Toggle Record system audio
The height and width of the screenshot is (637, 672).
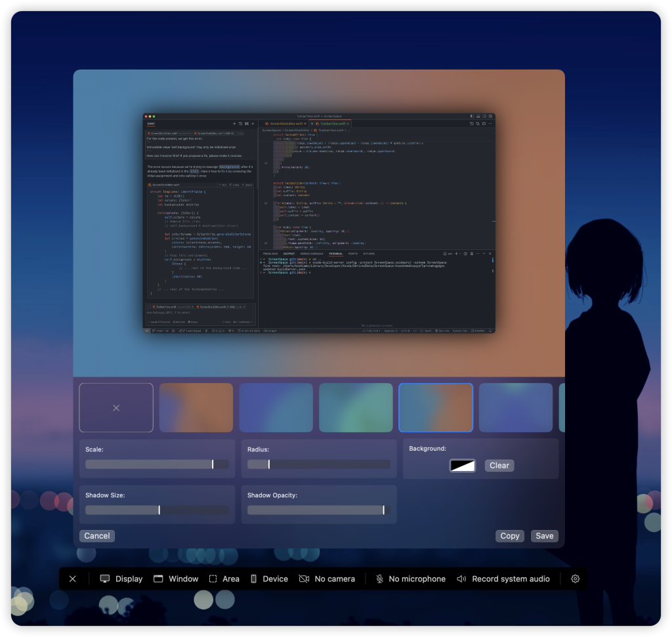pos(503,579)
